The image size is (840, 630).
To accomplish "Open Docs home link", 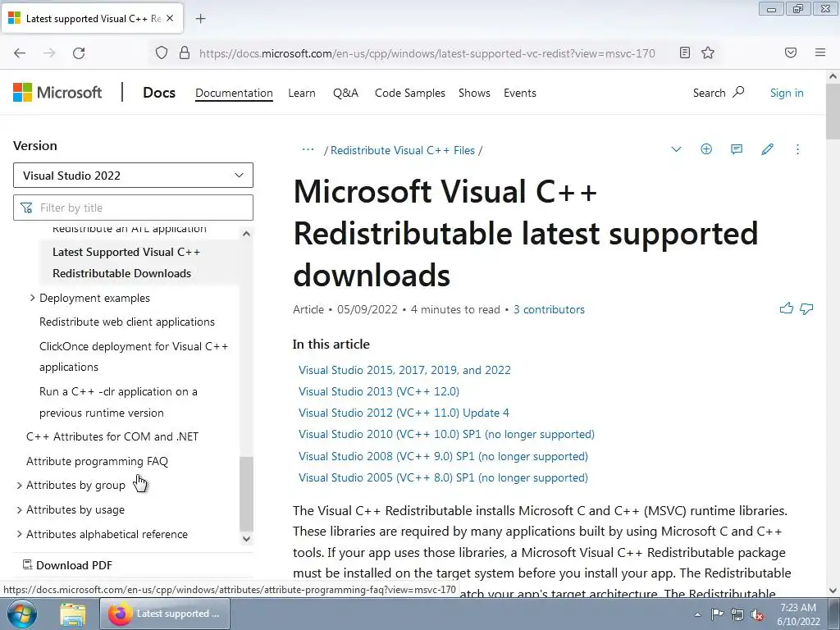I will (159, 92).
